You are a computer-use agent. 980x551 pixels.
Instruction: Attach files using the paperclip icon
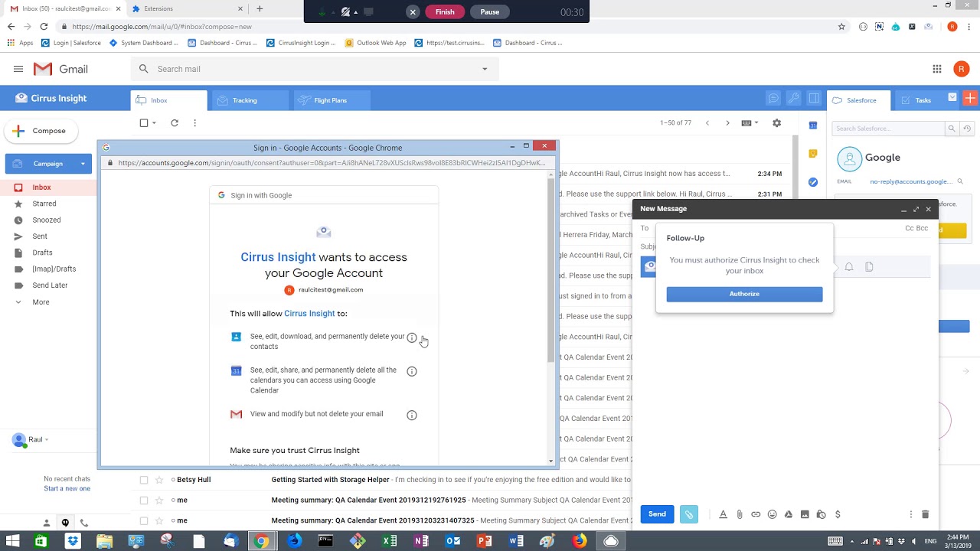click(740, 514)
